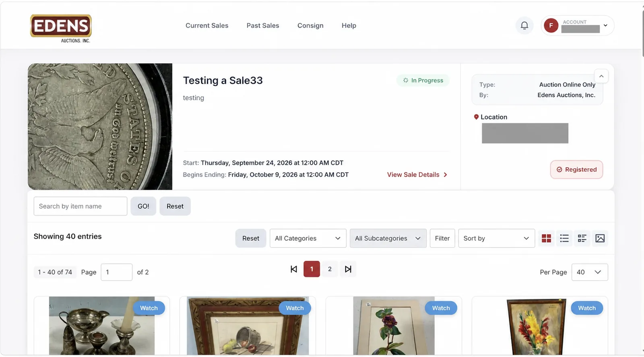Click the red account avatar F

click(x=551, y=25)
